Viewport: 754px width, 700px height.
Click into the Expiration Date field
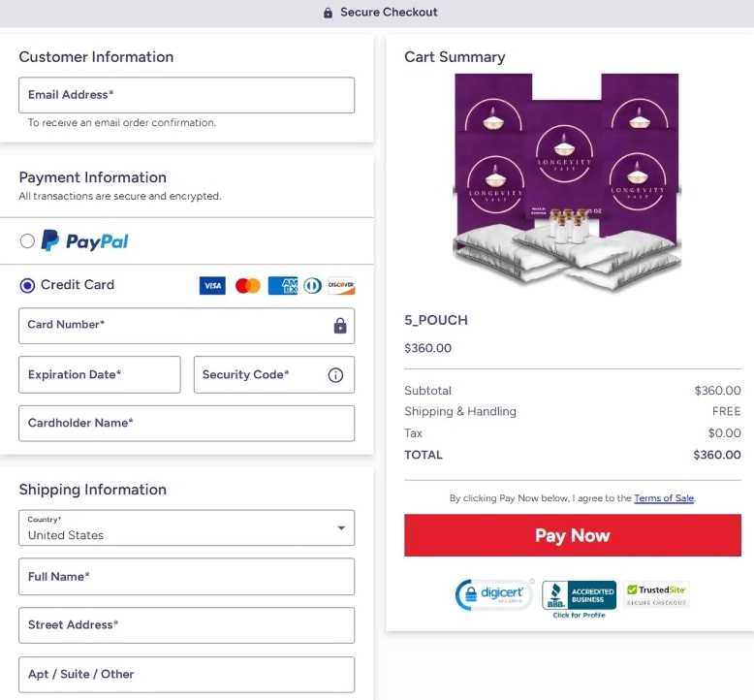100,374
